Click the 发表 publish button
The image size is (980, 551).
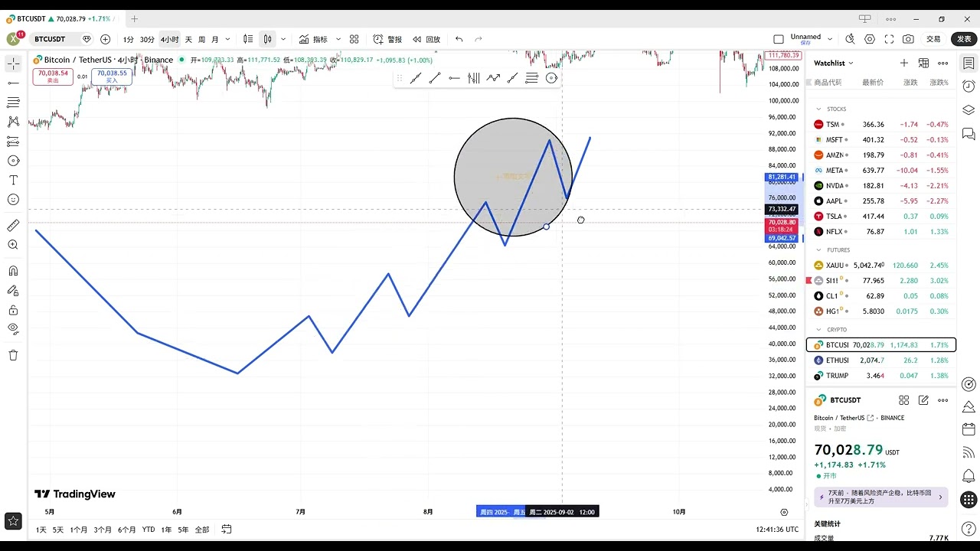point(964,39)
